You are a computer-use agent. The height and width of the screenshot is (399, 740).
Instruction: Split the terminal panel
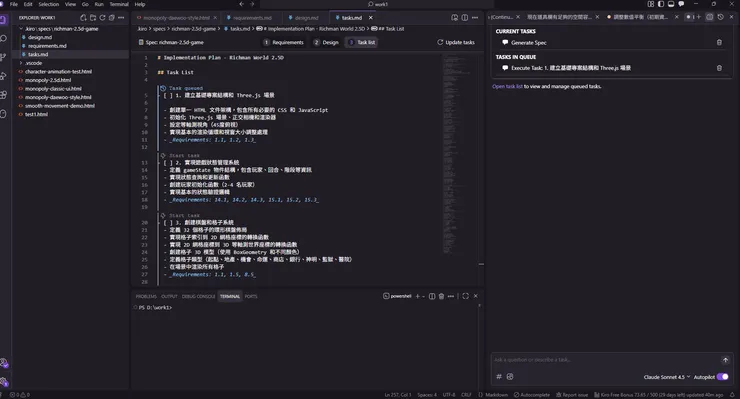point(432,296)
